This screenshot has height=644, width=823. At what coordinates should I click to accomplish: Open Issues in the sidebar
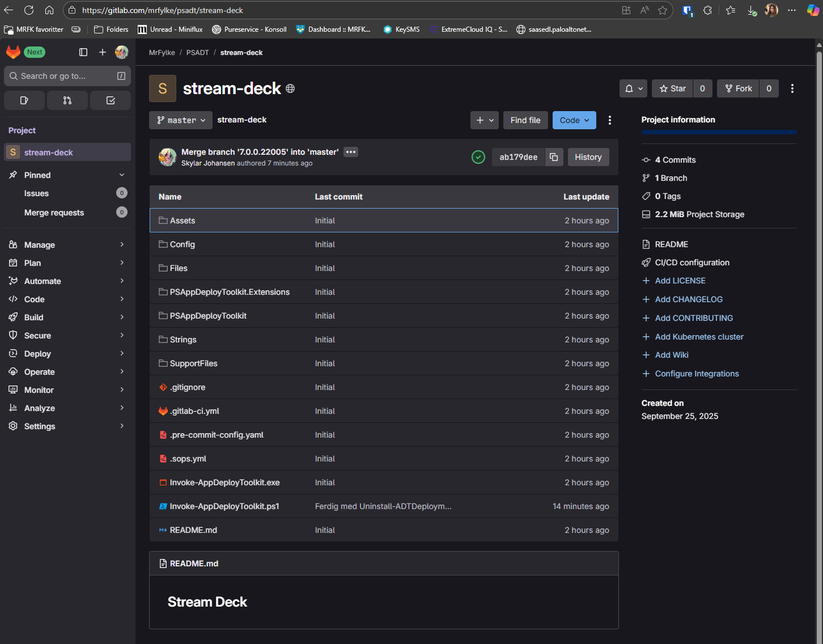67,193
